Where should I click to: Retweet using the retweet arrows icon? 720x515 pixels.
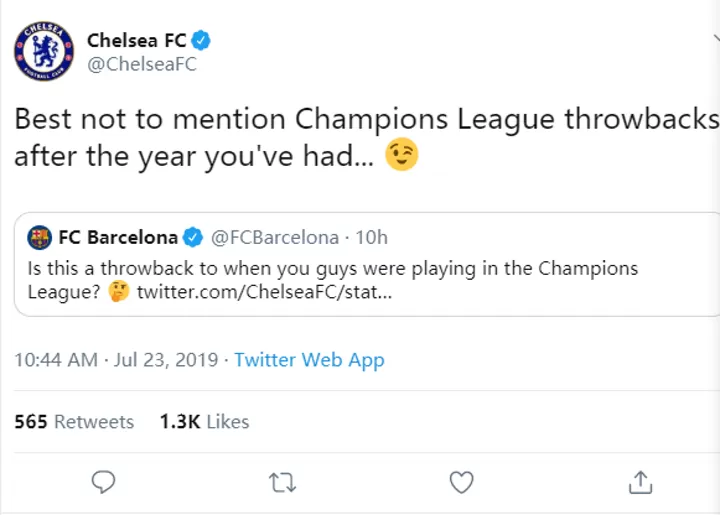[282, 483]
